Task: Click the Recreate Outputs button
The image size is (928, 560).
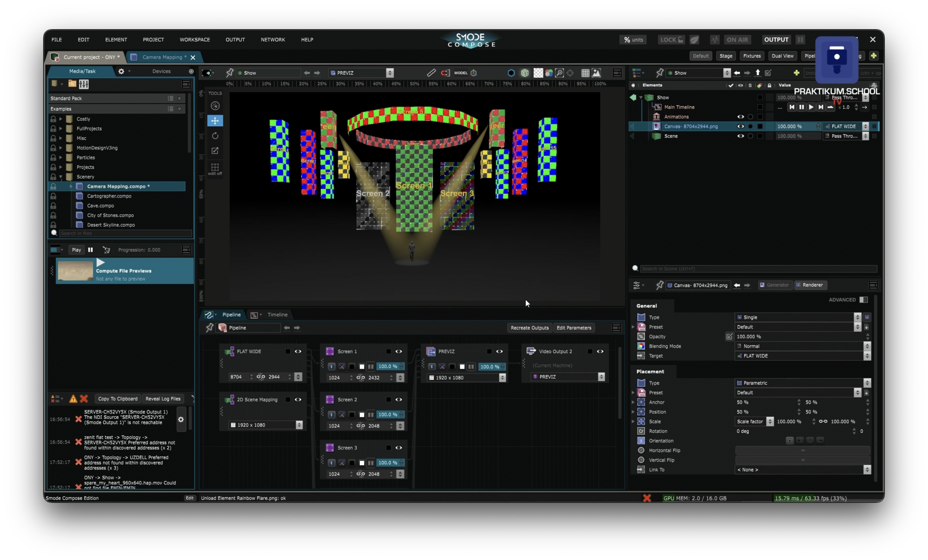Action: click(529, 328)
